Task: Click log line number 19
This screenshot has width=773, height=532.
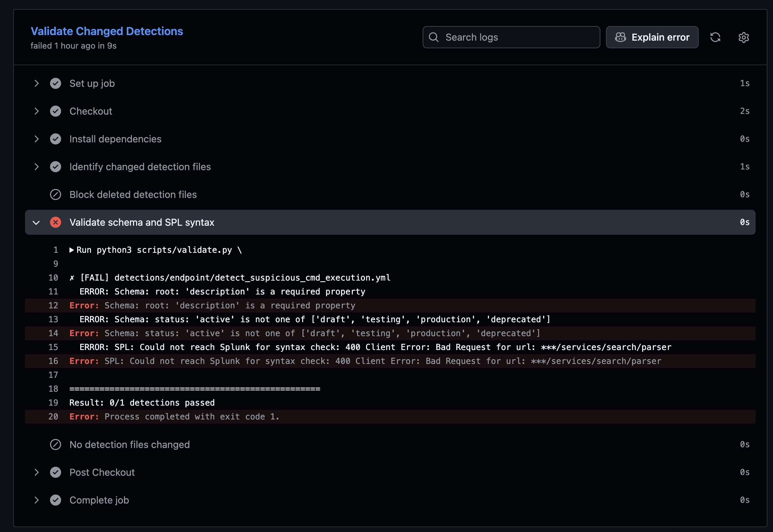Action: (x=53, y=403)
